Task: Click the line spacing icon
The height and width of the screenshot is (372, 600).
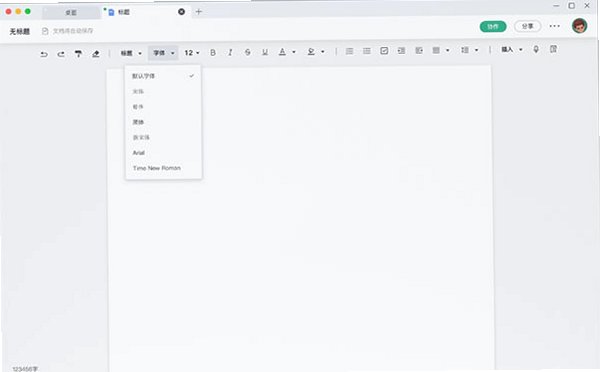Action: 465,50
